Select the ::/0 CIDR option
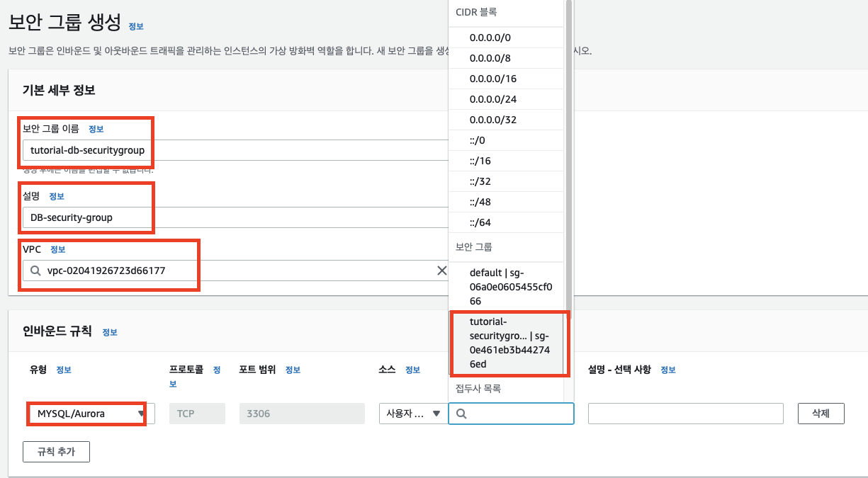 click(506, 140)
